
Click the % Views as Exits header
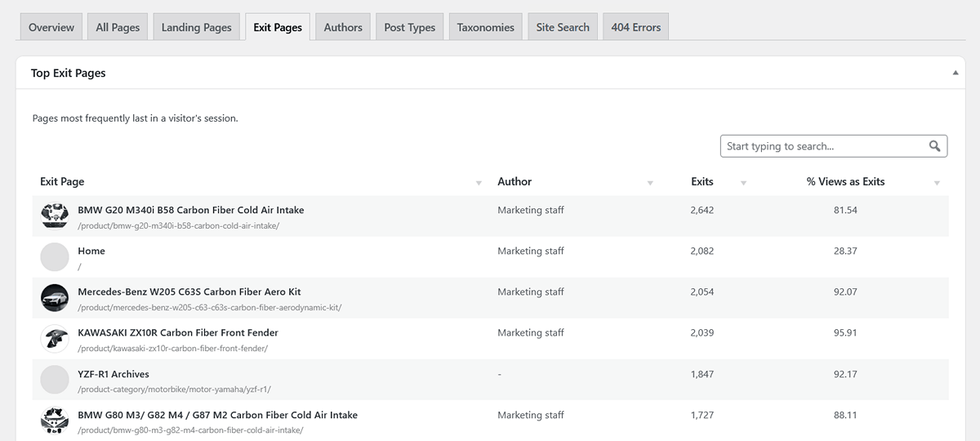point(845,182)
